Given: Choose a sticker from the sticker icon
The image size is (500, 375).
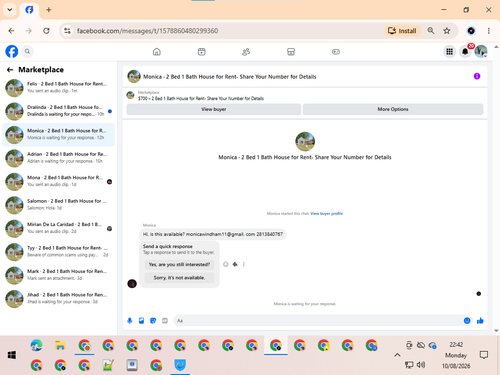Looking at the screenshot, I should (153, 321).
